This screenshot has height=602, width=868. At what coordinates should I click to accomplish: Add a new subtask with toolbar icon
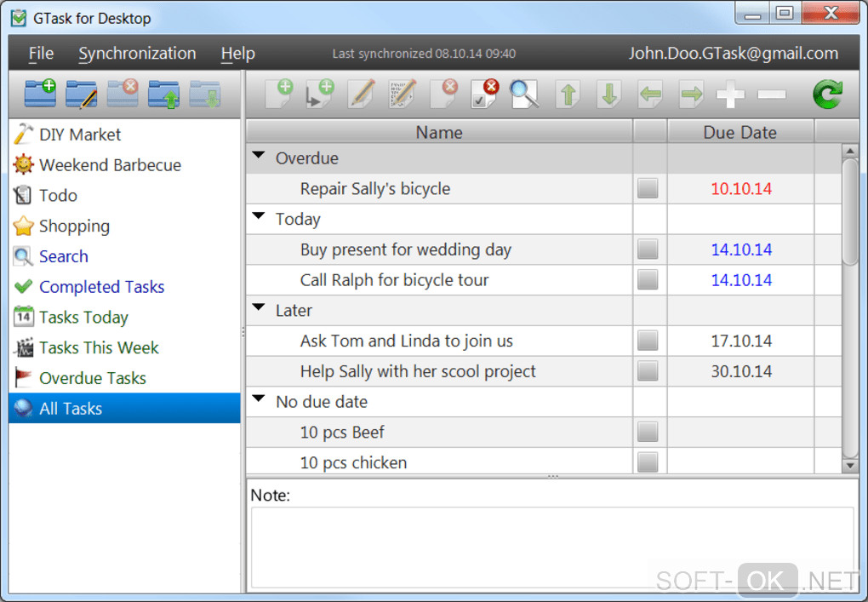point(320,94)
